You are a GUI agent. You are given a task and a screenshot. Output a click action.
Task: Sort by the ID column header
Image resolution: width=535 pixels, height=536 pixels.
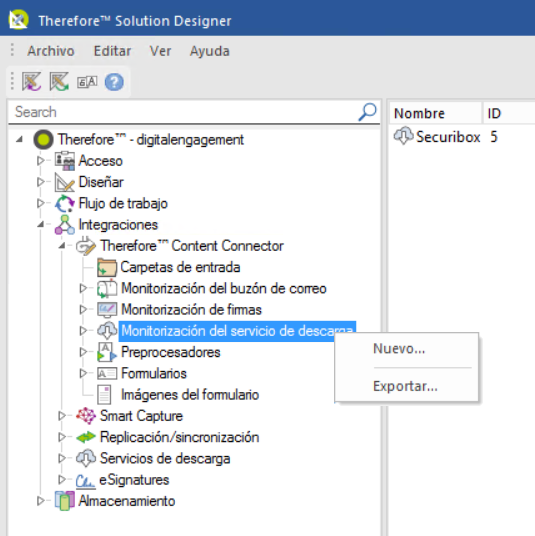click(509, 113)
